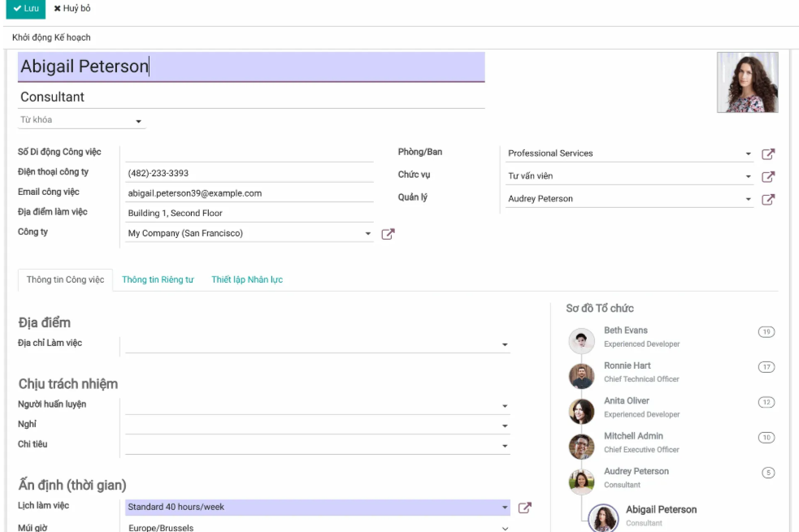Open external link beside Tư vấn viên position
This screenshot has height=532, width=799.
[768, 176]
